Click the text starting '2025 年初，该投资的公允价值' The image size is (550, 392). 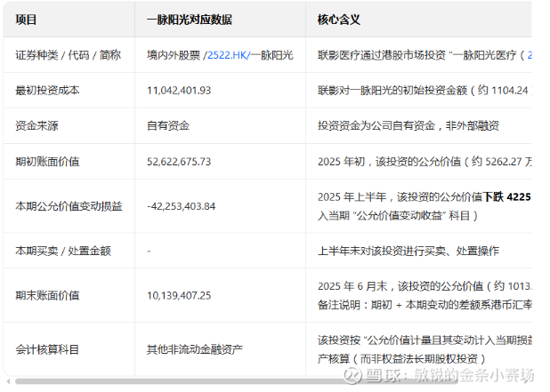(x=425, y=162)
